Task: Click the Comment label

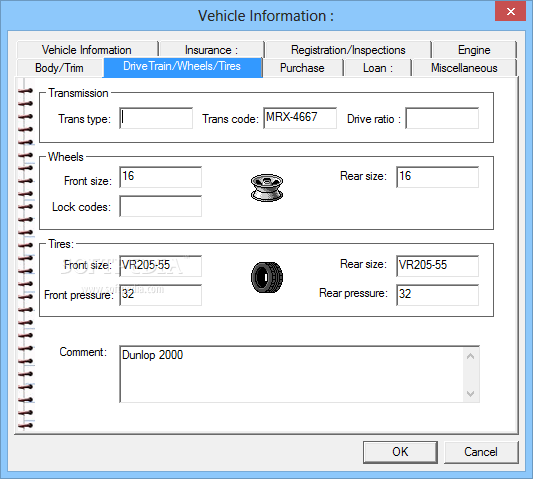Action: [x=83, y=352]
